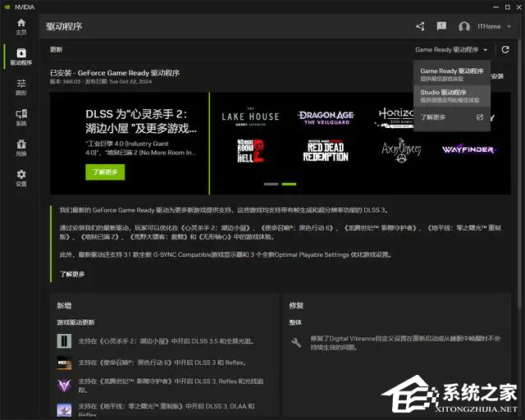
Task: Click the external link icon beside 了解更多
Action: pos(480,117)
